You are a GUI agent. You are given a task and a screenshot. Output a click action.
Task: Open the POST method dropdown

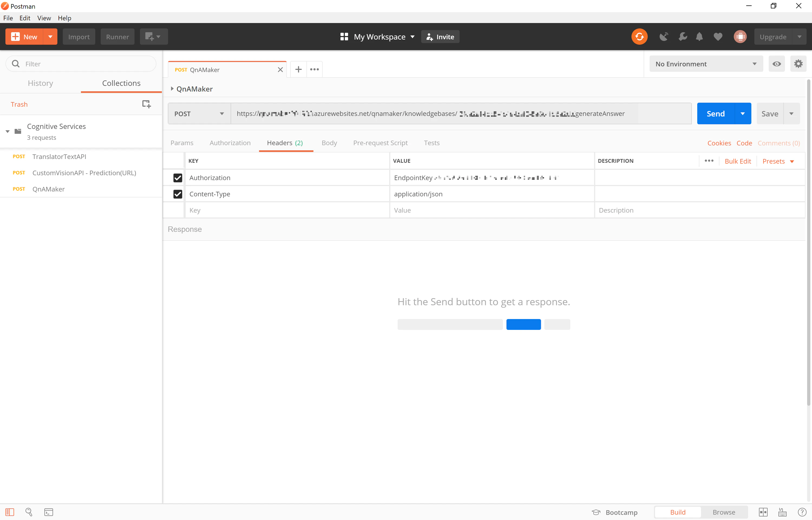[x=199, y=113]
